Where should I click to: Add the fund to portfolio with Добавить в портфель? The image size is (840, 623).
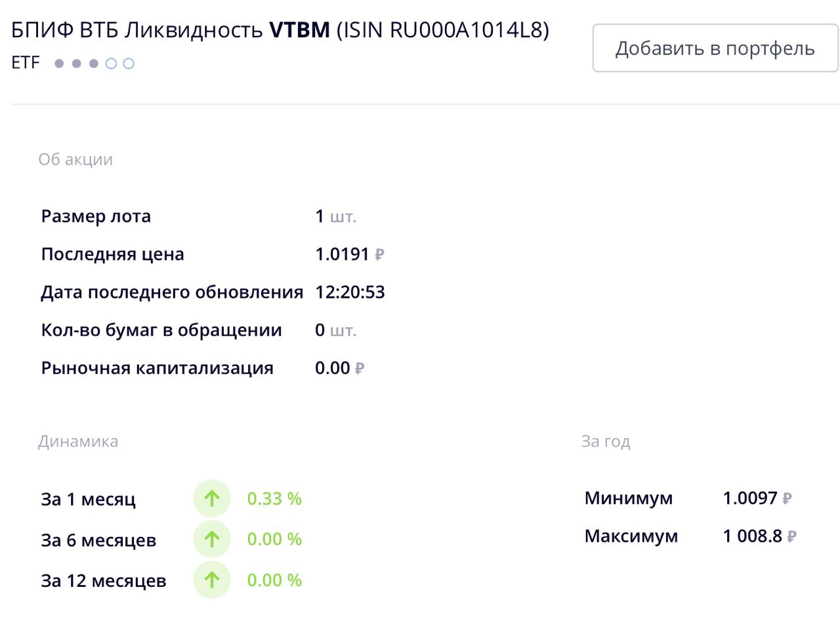click(x=715, y=49)
